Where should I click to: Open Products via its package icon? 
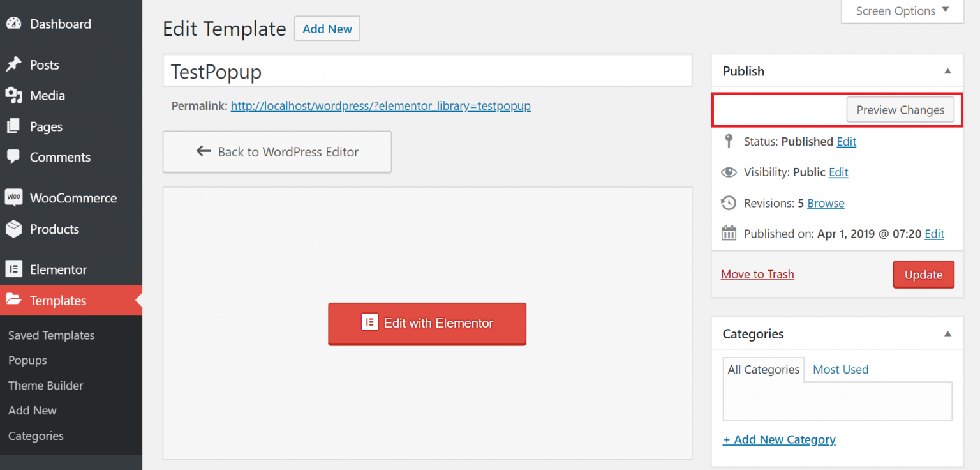click(14, 229)
